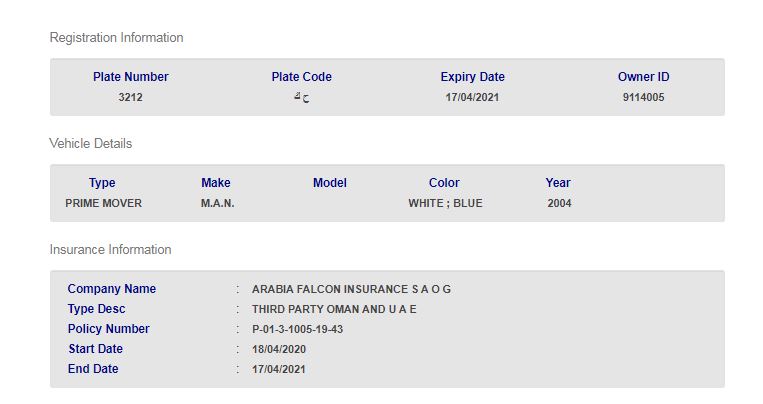The image size is (763, 404).
Task: Select the ARABIA FALCON INSURANCE company name
Action: (x=351, y=289)
